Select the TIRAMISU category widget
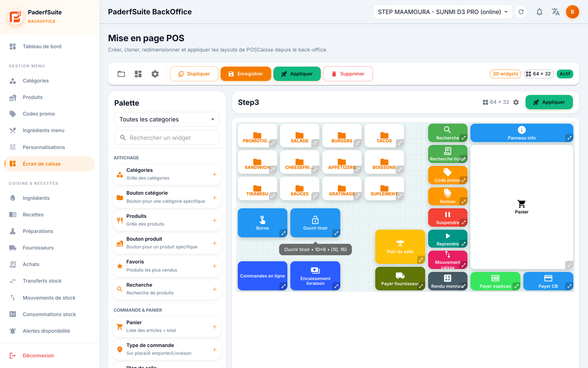 click(257, 188)
